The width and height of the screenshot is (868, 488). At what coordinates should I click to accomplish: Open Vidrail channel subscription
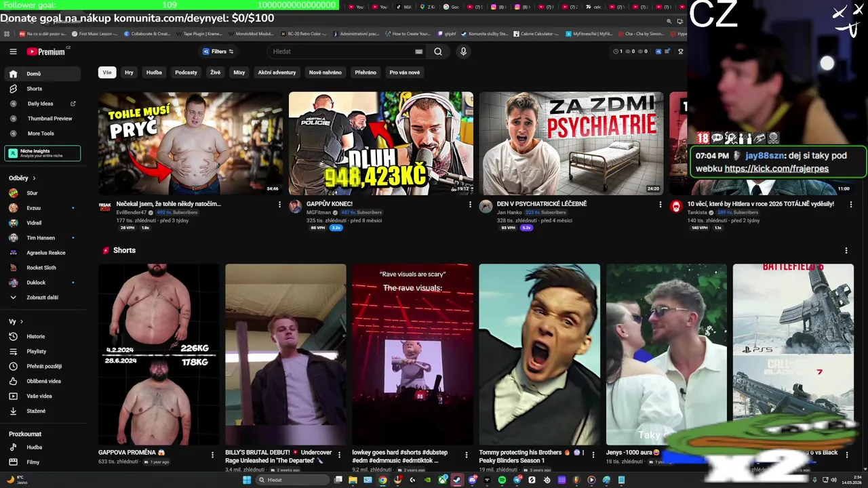tap(42, 223)
